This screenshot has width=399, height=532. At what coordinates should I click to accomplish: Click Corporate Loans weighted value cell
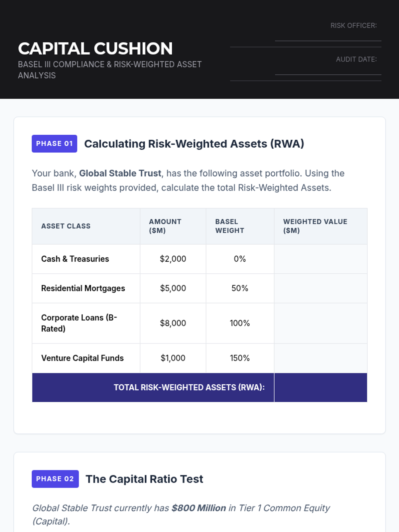click(321, 323)
